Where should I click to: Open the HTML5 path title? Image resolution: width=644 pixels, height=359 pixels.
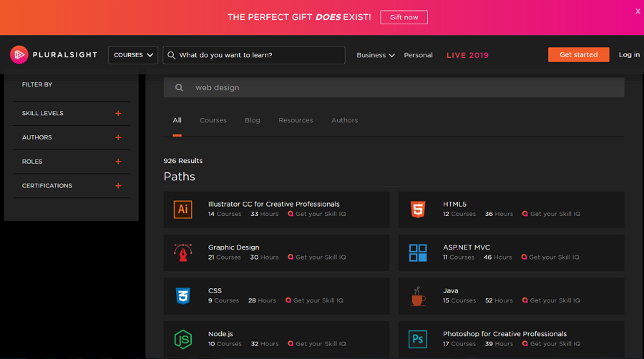coord(454,204)
